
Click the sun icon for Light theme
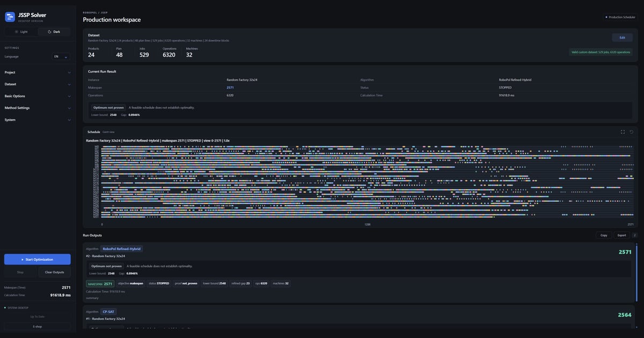tap(16, 32)
